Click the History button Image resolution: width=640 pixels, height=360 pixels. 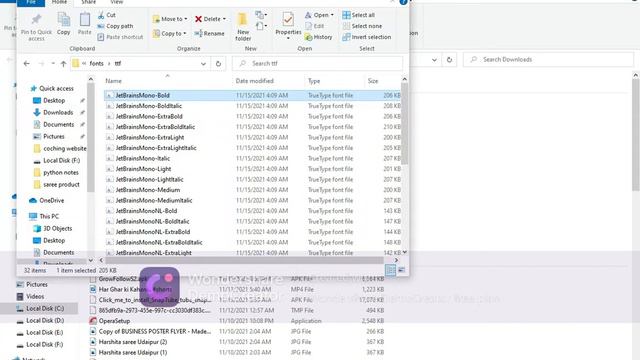[x=318, y=37]
